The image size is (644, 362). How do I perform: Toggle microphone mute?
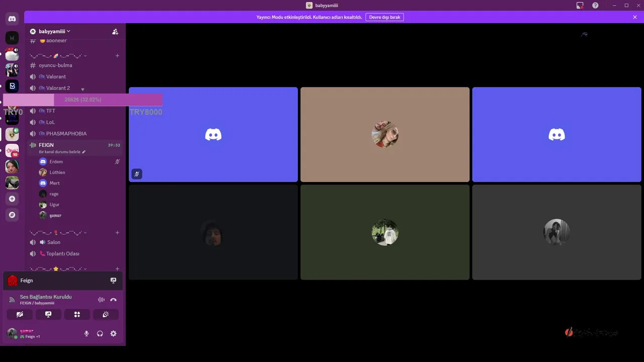(x=87, y=333)
